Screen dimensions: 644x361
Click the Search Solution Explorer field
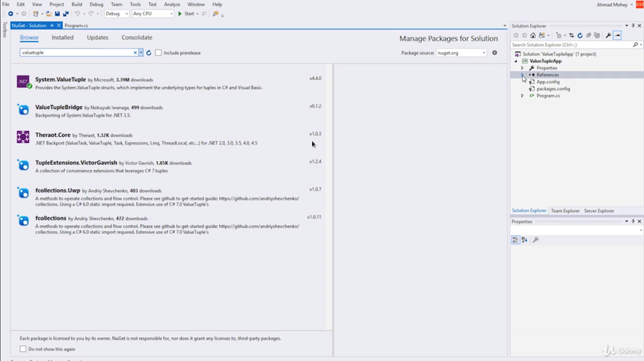coord(571,45)
